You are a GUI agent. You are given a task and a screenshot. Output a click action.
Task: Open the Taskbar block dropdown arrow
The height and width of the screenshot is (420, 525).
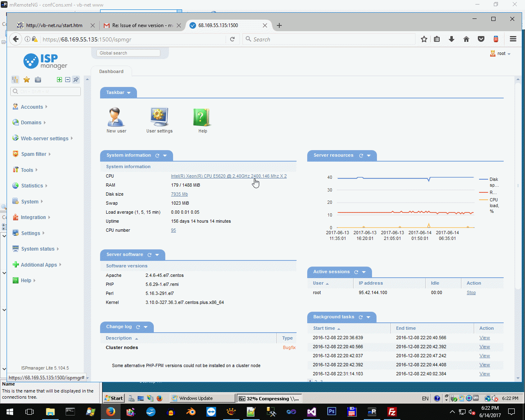129,93
